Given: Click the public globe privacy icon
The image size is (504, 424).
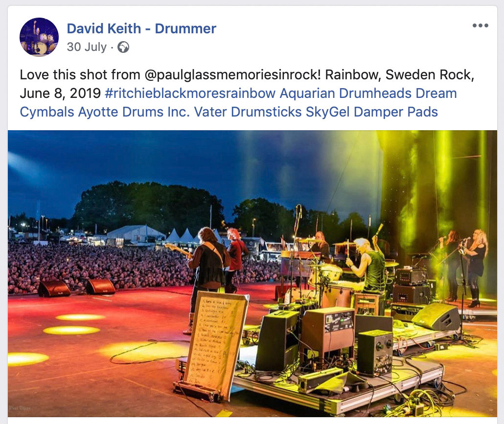Looking at the screenshot, I should pos(123,47).
